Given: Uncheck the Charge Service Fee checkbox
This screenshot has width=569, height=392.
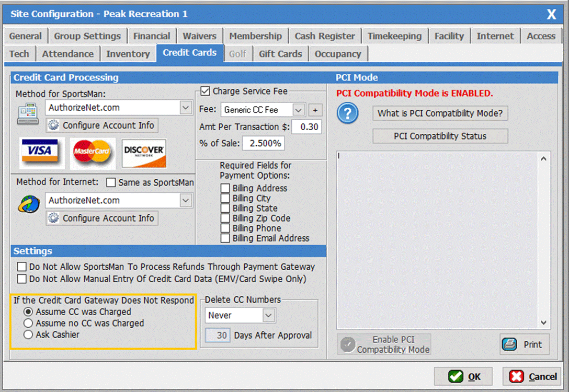Looking at the screenshot, I should [x=205, y=91].
